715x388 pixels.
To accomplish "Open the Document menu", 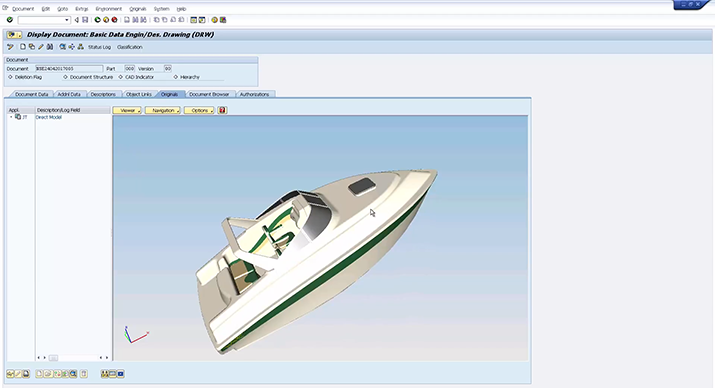I will [23, 9].
